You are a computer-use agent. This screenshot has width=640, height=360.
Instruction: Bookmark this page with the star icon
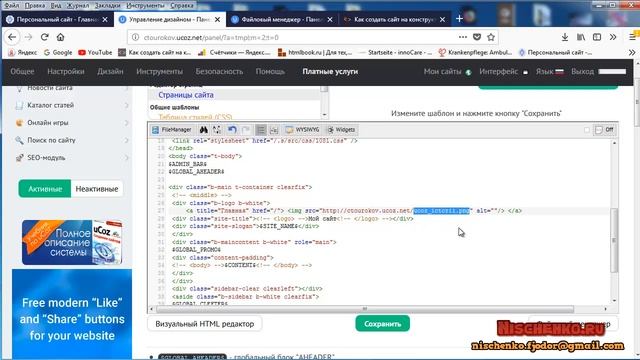click(x=491, y=37)
